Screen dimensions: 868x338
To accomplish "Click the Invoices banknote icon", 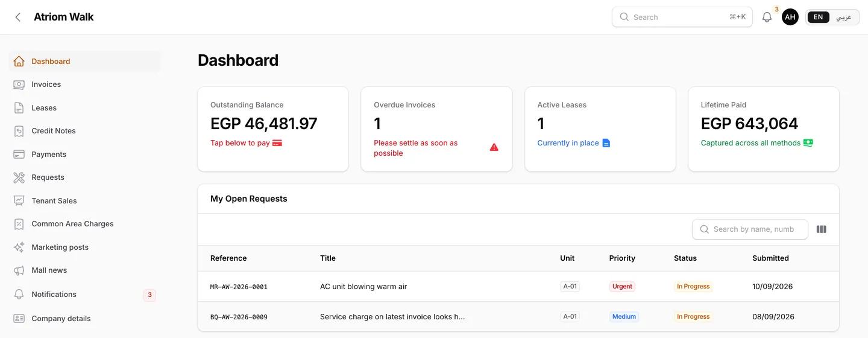I will tap(19, 84).
